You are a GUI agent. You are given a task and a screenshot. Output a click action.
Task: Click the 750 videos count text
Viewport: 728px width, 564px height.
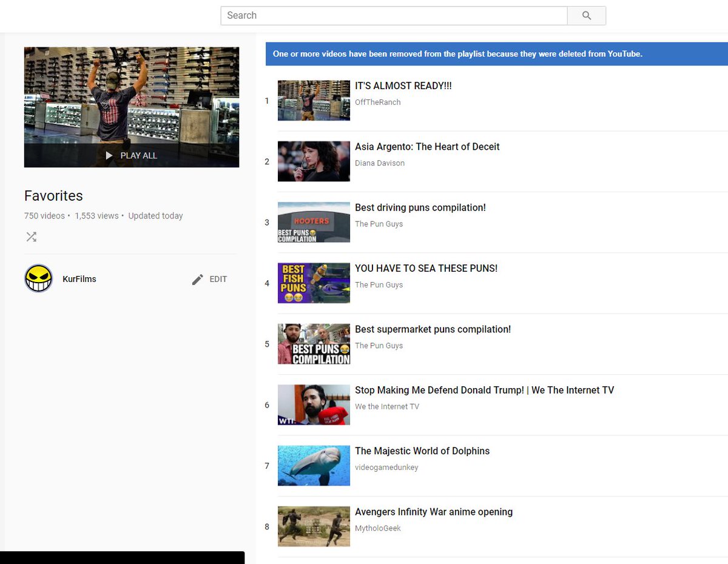pos(44,216)
